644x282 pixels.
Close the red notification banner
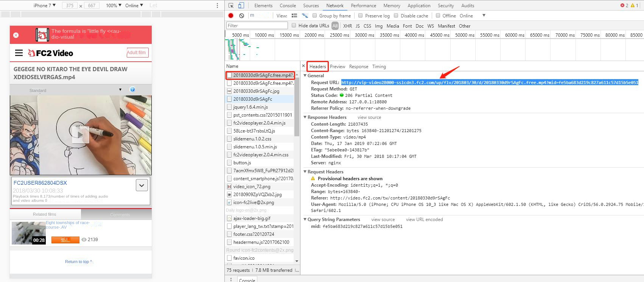(x=16, y=35)
